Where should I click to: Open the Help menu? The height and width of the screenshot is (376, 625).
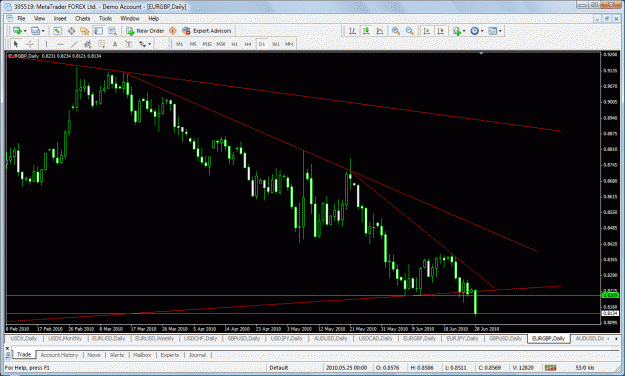[153, 18]
